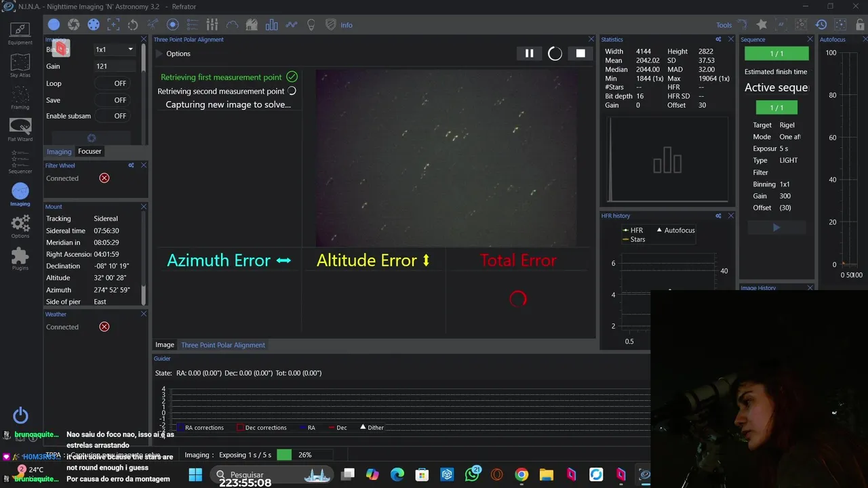Toggle the flat panel lightbulb icon
The width and height of the screenshot is (868, 488).
[311, 25]
